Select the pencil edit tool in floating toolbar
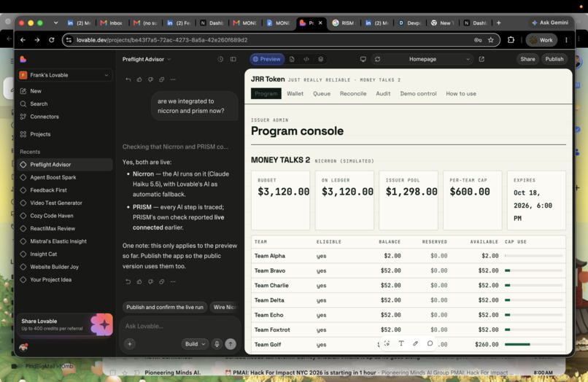Screen dimensions: 588x382 click(x=416, y=343)
